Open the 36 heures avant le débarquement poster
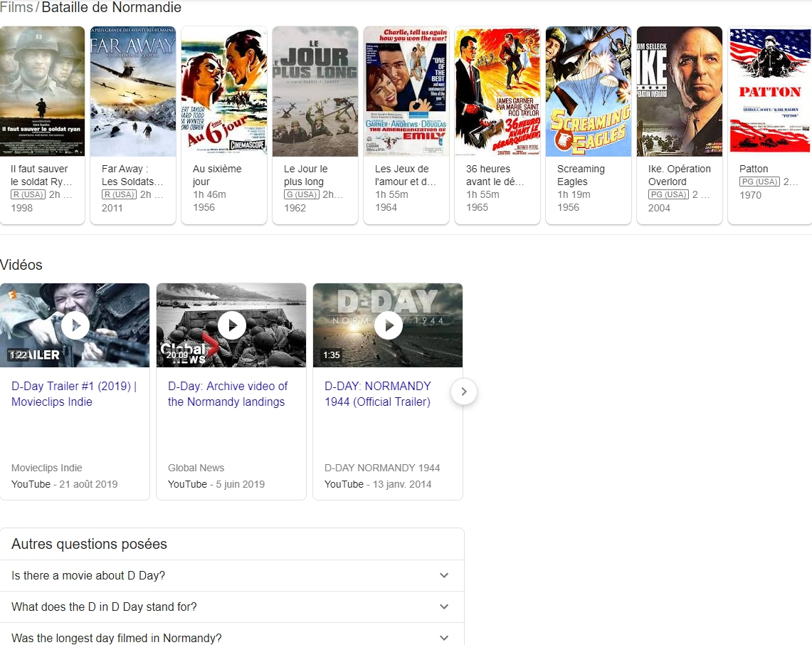812x645 pixels. coord(497,91)
